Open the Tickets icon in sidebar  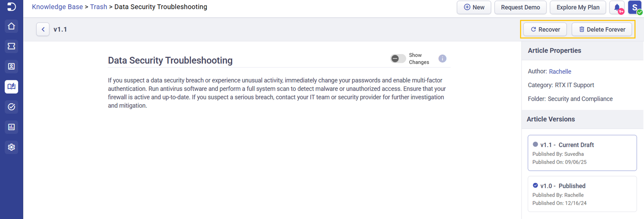pyautogui.click(x=11, y=46)
